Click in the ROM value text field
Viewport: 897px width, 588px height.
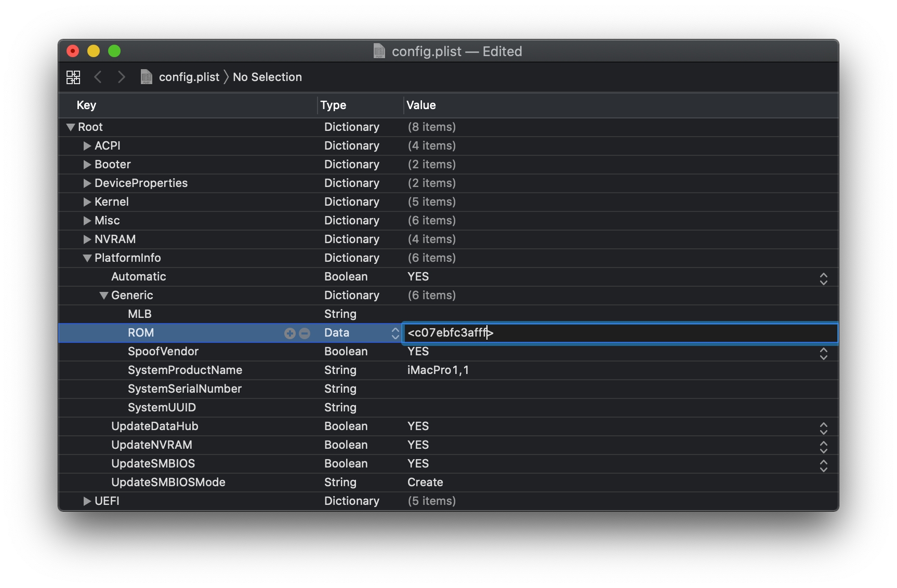point(621,333)
